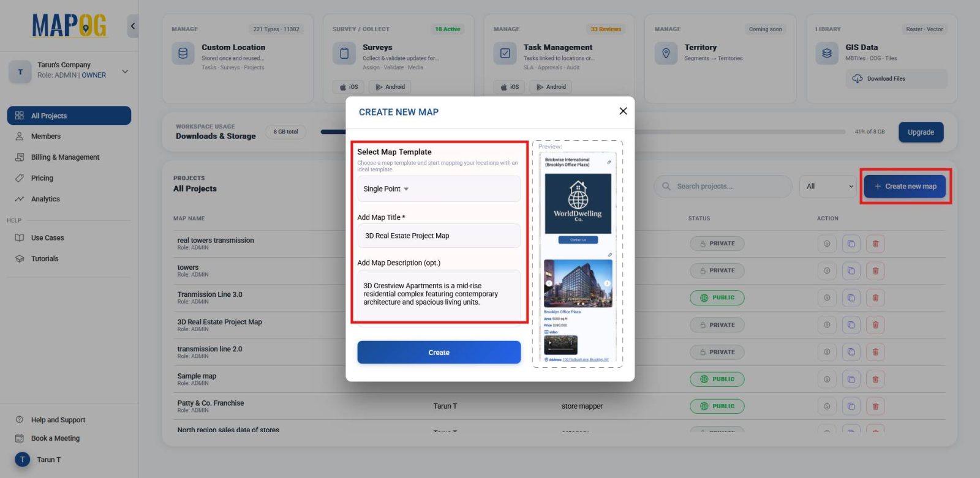980x478 pixels.
Task: Click the GIS Data layers icon
Action: coord(827,53)
